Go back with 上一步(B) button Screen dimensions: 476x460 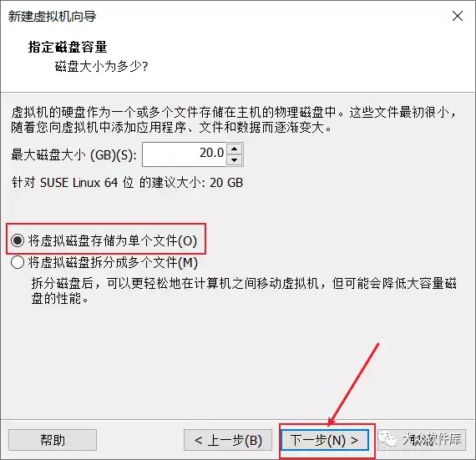[228, 440]
